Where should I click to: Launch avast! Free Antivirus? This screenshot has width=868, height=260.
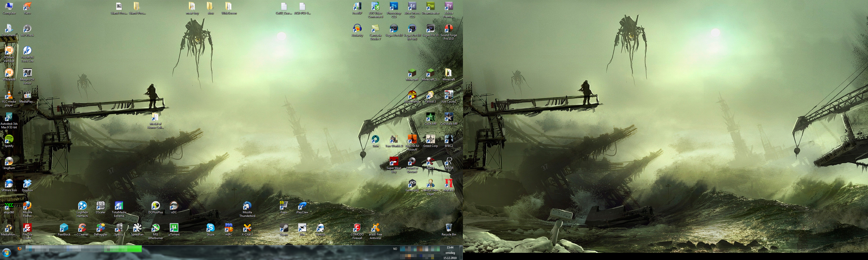click(375, 232)
